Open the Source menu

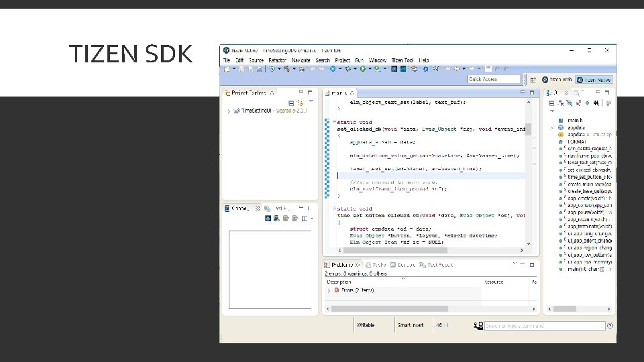pos(256,60)
